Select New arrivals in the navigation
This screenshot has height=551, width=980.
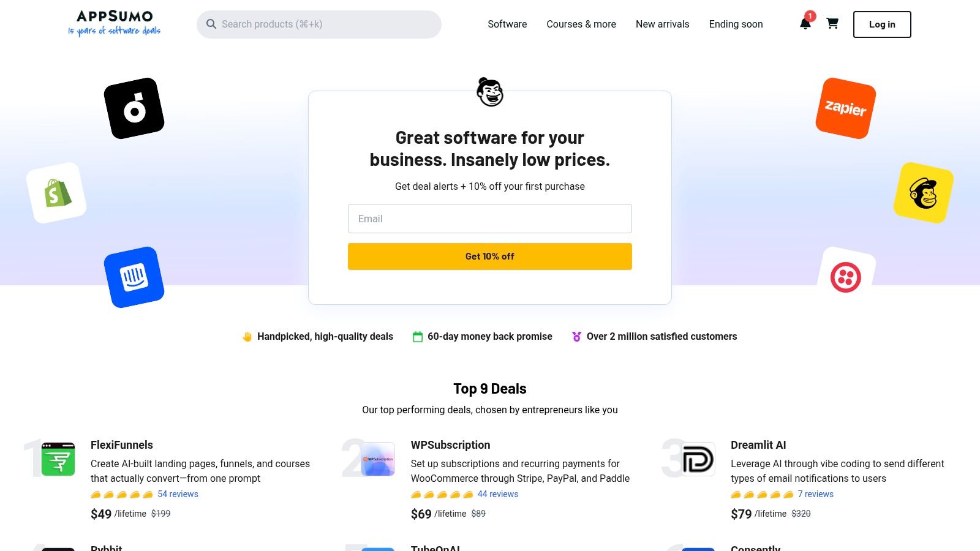(662, 24)
